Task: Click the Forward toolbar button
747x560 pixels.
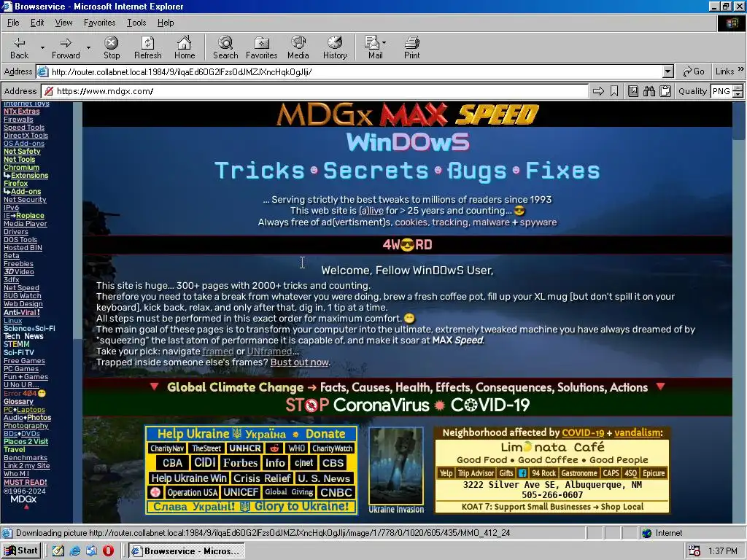Action: click(66, 48)
